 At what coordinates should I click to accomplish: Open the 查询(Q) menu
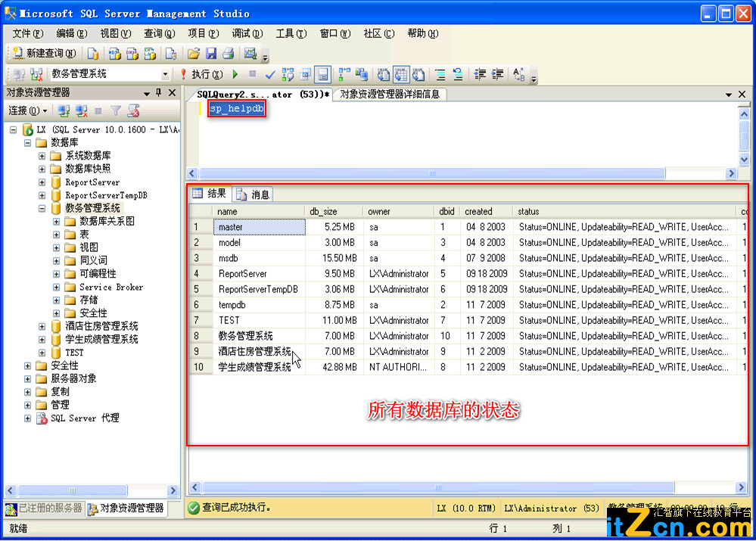(159, 33)
